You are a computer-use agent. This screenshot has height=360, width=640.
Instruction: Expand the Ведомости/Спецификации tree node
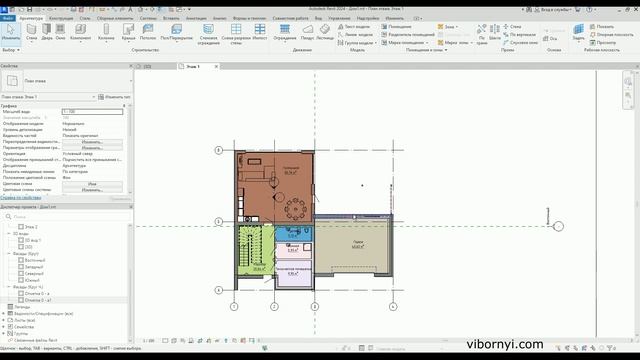[x=4, y=313]
